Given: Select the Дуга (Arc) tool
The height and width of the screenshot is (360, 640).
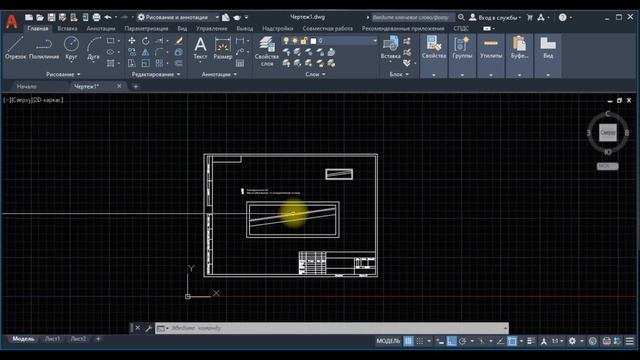Looking at the screenshot, I should [x=93, y=48].
